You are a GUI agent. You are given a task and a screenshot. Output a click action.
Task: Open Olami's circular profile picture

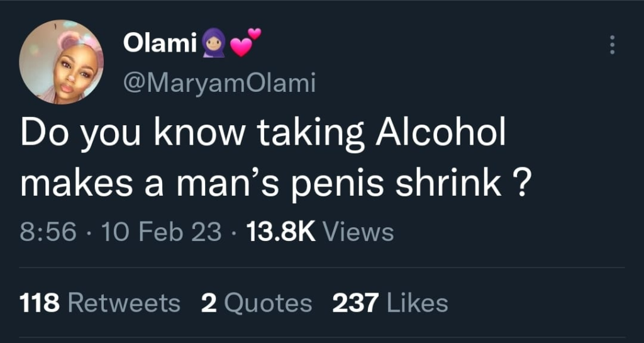point(61,62)
